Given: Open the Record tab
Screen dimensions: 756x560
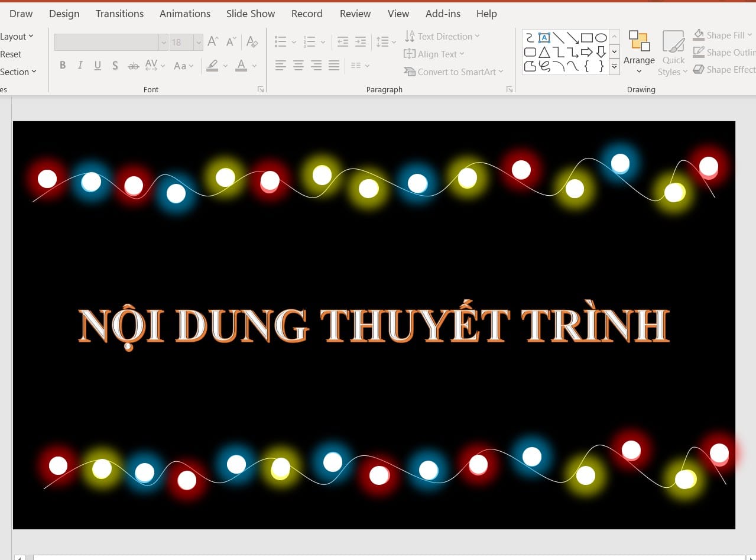Looking at the screenshot, I should [x=307, y=14].
